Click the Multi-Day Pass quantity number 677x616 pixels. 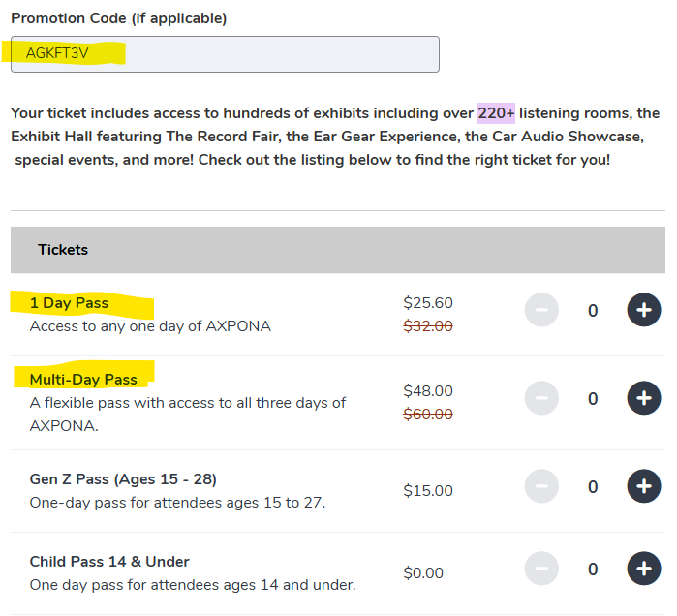pyautogui.click(x=593, y=398)
